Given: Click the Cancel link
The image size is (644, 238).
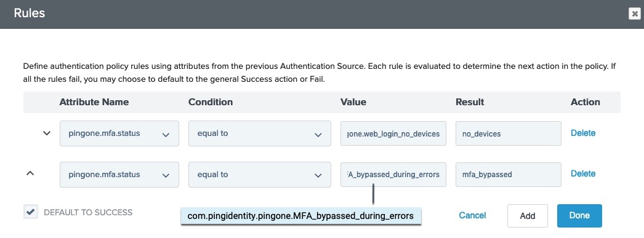Looking at the screenshot, I should click(x=472, y=215).
